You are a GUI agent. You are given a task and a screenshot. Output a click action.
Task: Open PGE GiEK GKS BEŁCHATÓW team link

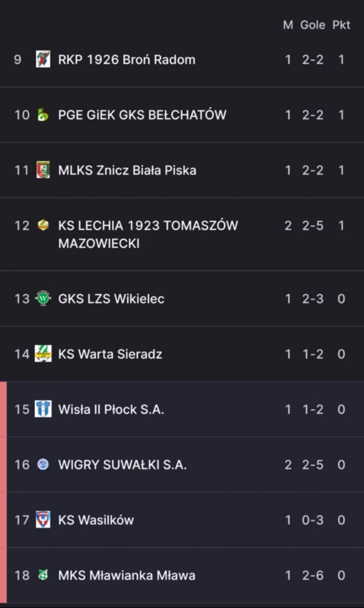[x=142, y=115]
